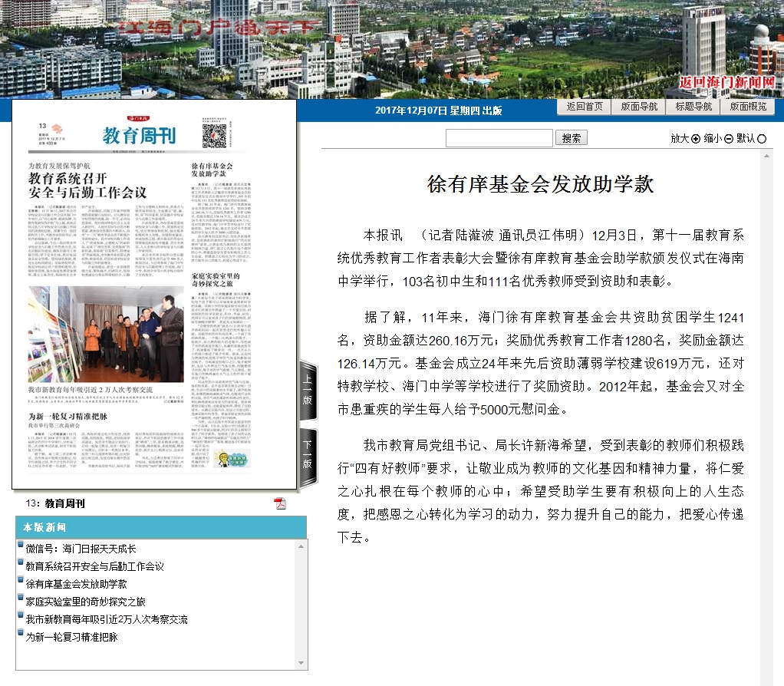Open the QR code on newspaper page
Screen dimensions: 784x686
pos(214,136)
